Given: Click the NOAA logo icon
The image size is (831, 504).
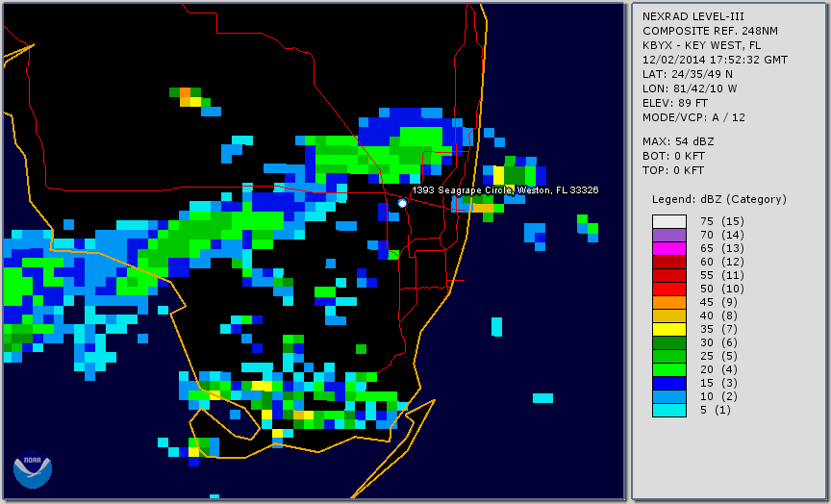Looking at the screenshot, I should pos(33,469).
